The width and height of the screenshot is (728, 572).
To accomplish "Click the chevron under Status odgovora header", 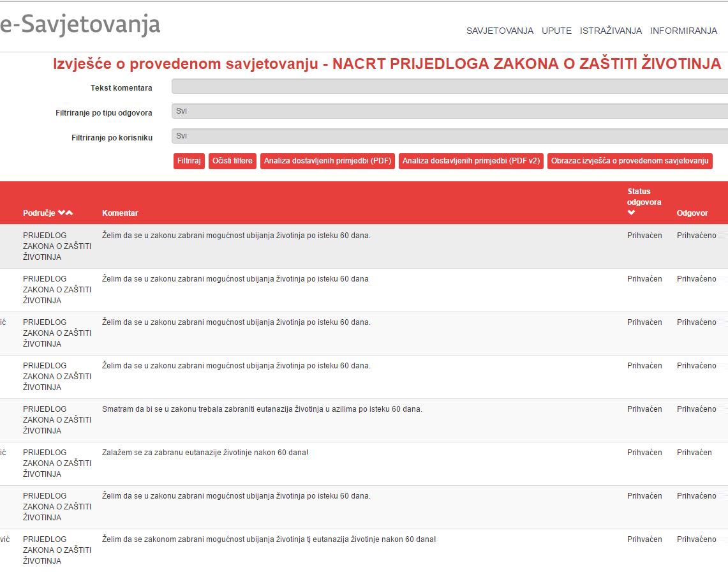I will pyautogui.click(x=631, y=213).
